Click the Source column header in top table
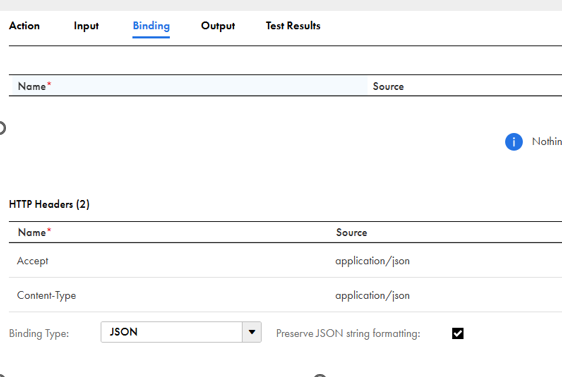 388,86
